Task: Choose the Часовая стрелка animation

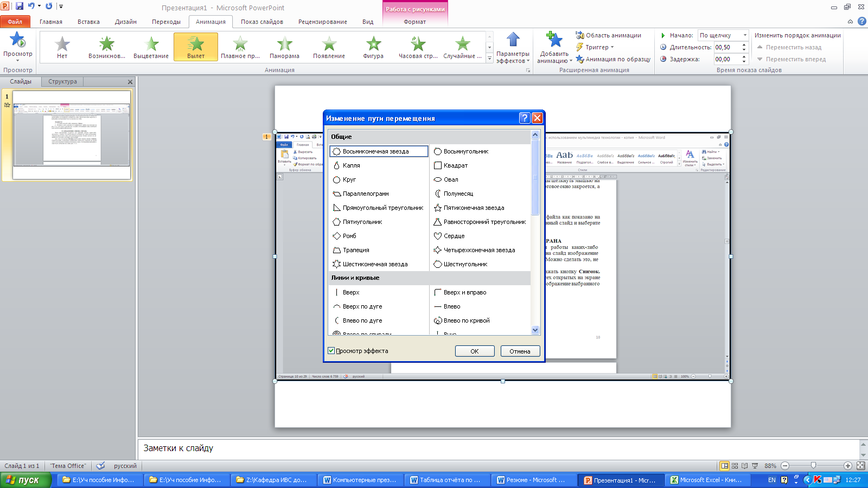Action: coord(418,47)
